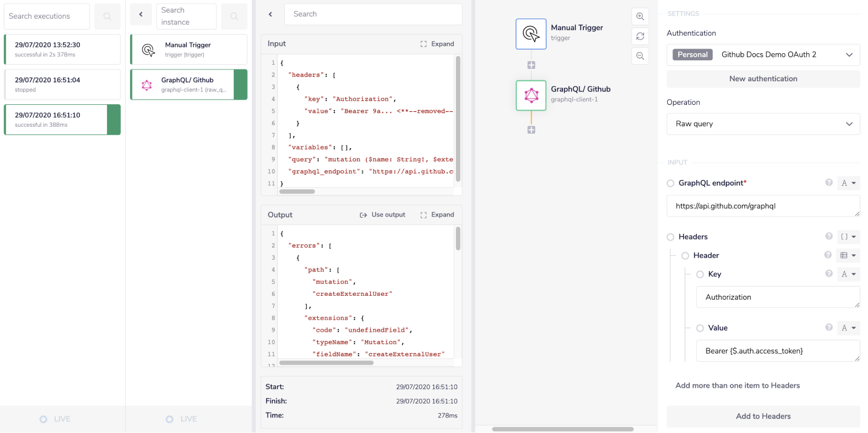
Task: Click the search magnifier beside Search executions
Action: tap(107, 16)
